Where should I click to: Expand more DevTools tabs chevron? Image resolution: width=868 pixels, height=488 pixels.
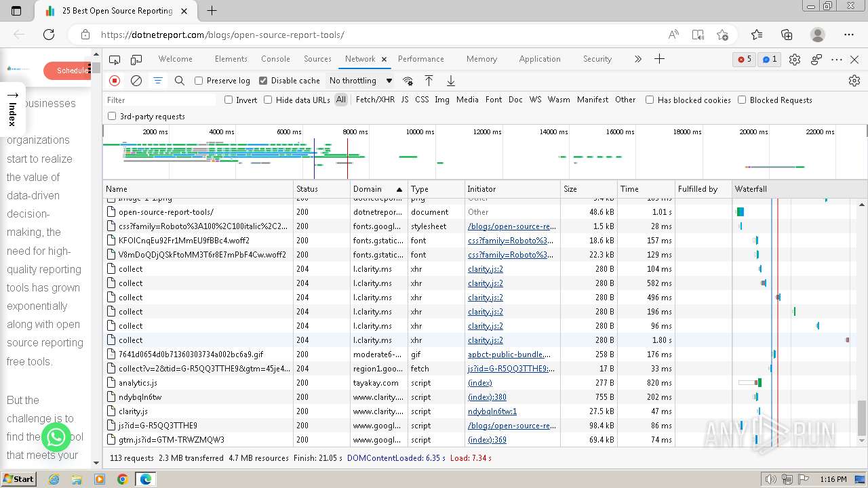[637, 59]
